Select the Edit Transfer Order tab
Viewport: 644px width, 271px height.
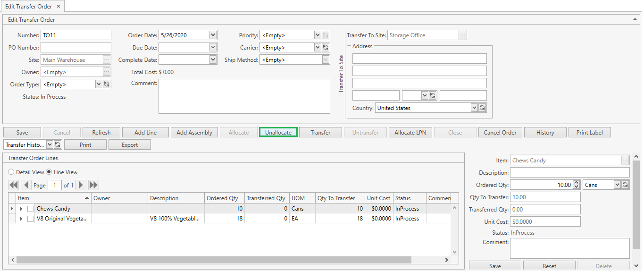click(x=28, y=7)
